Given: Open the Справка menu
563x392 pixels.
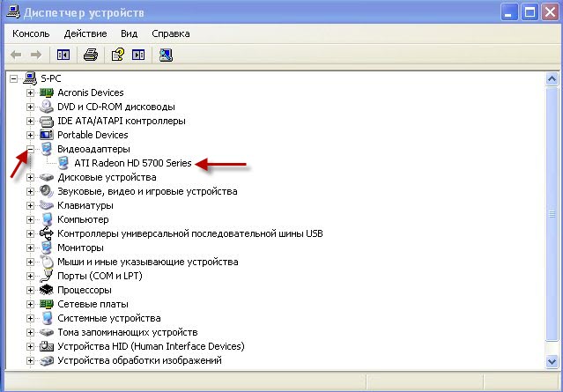Looking at the screenshot, I should [x=171, y=33].
